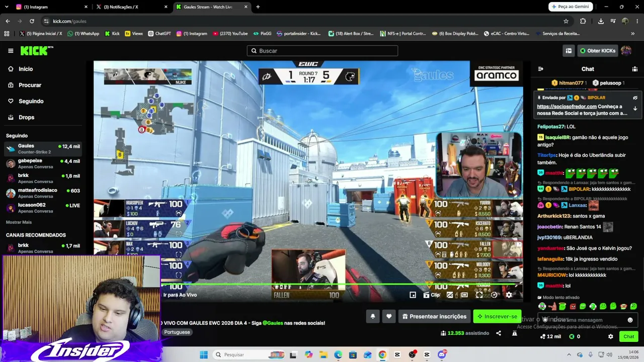Open browser extensions puzzle icon
This screenshot has height=362, width=644.
[583, 21]
